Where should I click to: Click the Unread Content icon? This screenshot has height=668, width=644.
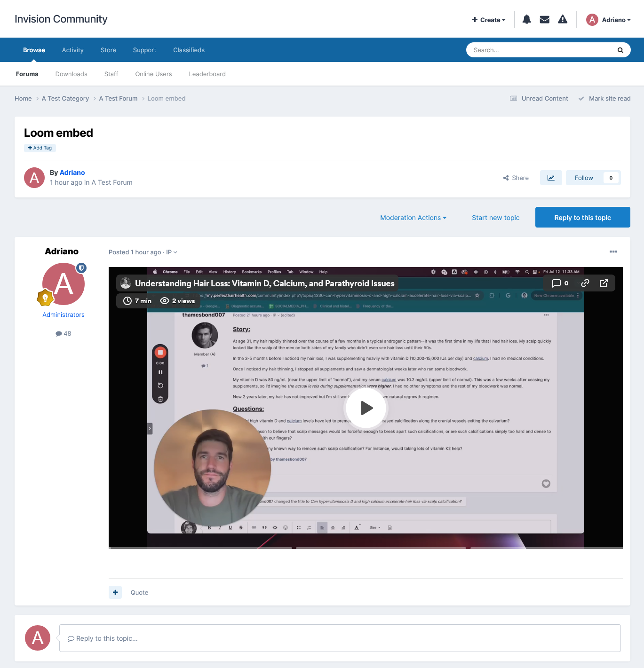point(514,98)
